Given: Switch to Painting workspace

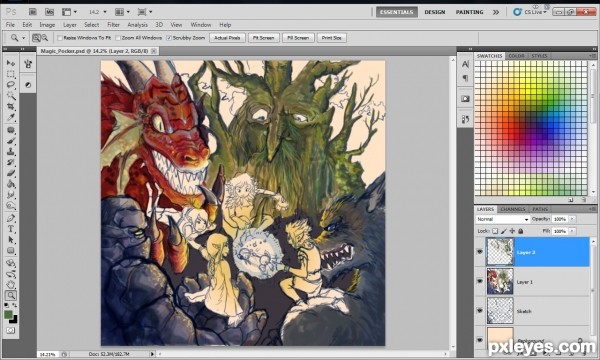Looking at the screenshot, I should [x=469, y=12].
